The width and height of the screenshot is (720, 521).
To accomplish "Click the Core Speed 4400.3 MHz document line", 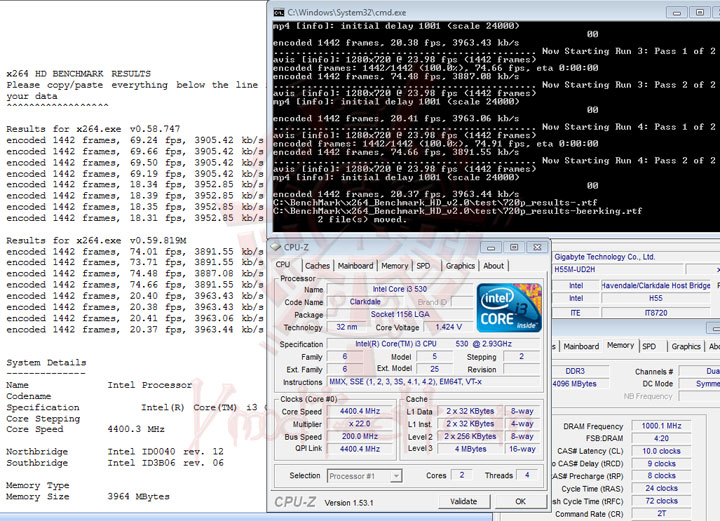I will pyautogui.click(x=85, y=430).
